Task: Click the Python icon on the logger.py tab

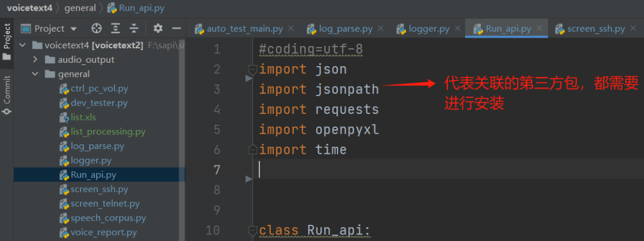Action: coord(401,29)
